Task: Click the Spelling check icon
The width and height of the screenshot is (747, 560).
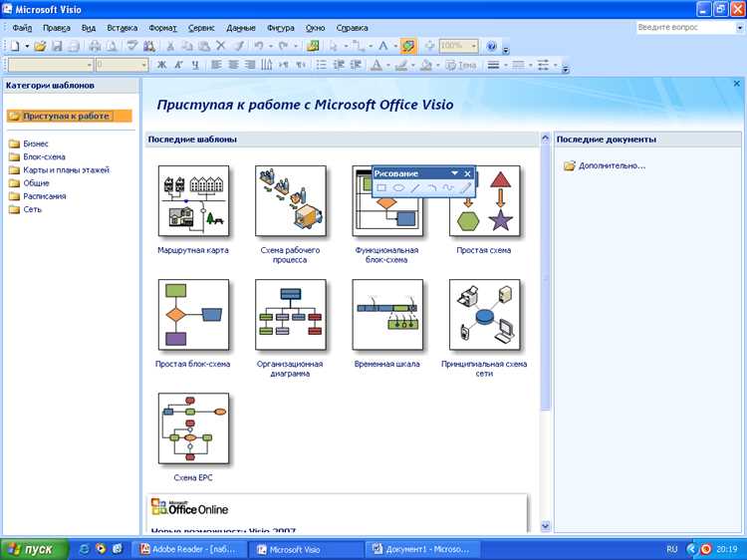Action: pos(131,46)
